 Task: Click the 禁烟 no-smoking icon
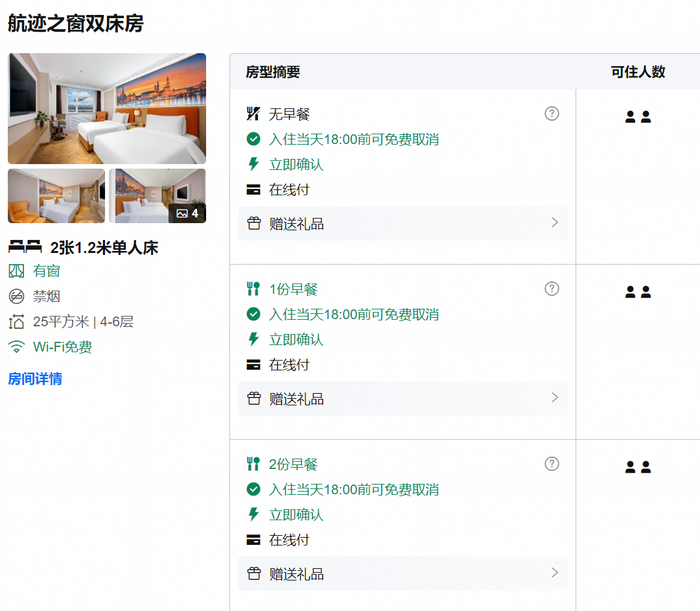pyautogui.click(x=16, y=296)
